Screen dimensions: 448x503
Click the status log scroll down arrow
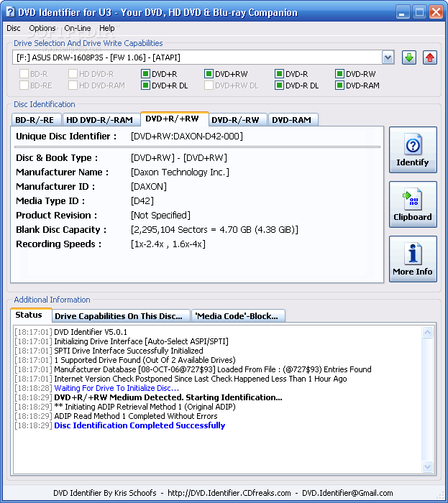tap(427, 467)
